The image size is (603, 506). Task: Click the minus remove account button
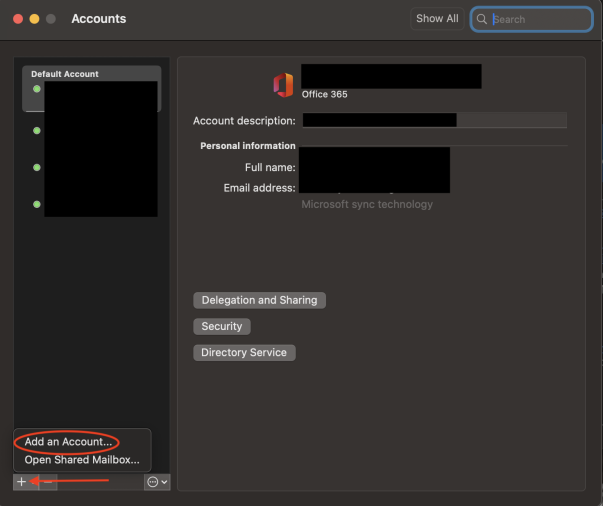click(48, 482)
